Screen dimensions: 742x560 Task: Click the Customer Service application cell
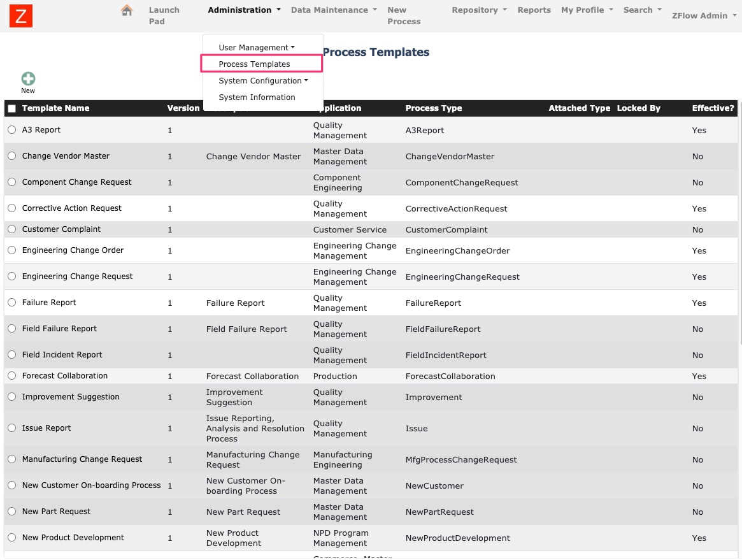pyautogui.click(x=350, y=229)
